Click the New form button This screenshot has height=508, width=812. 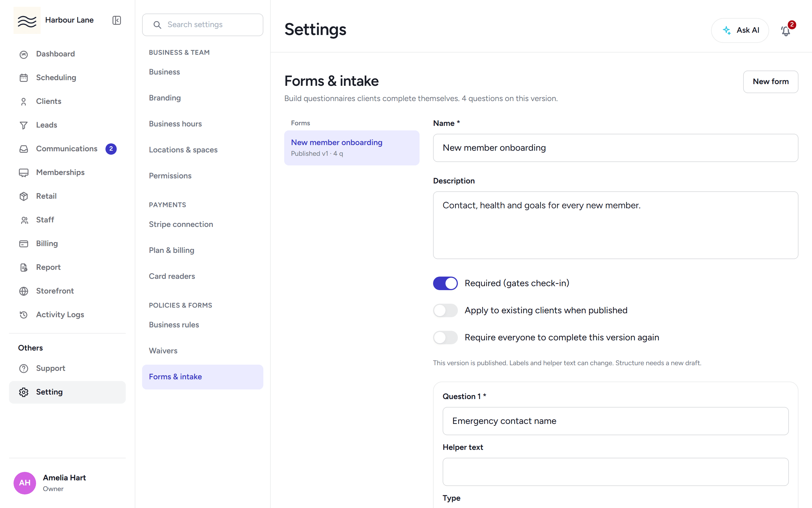click(x=770, y=82)
